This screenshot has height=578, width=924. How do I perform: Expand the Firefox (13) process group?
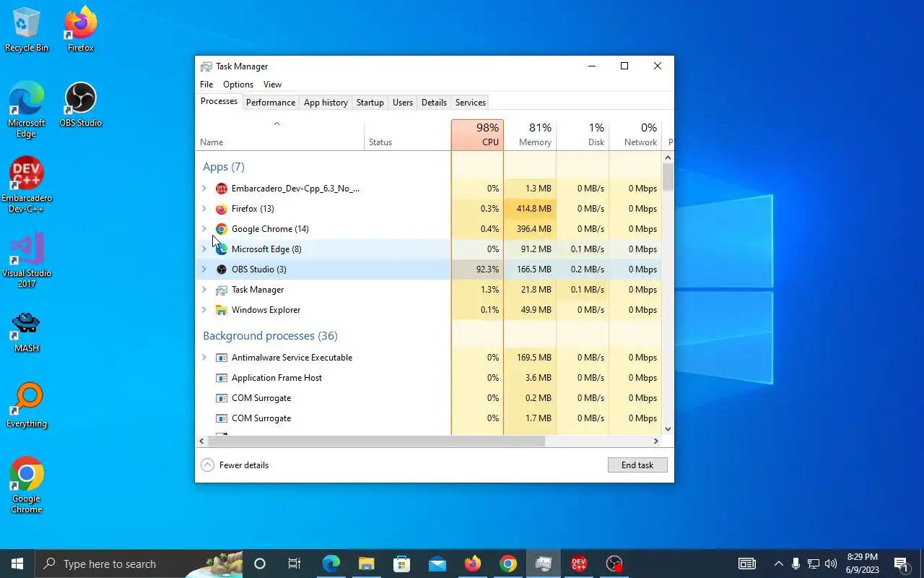pyautogui.click(x=204, y=209)
